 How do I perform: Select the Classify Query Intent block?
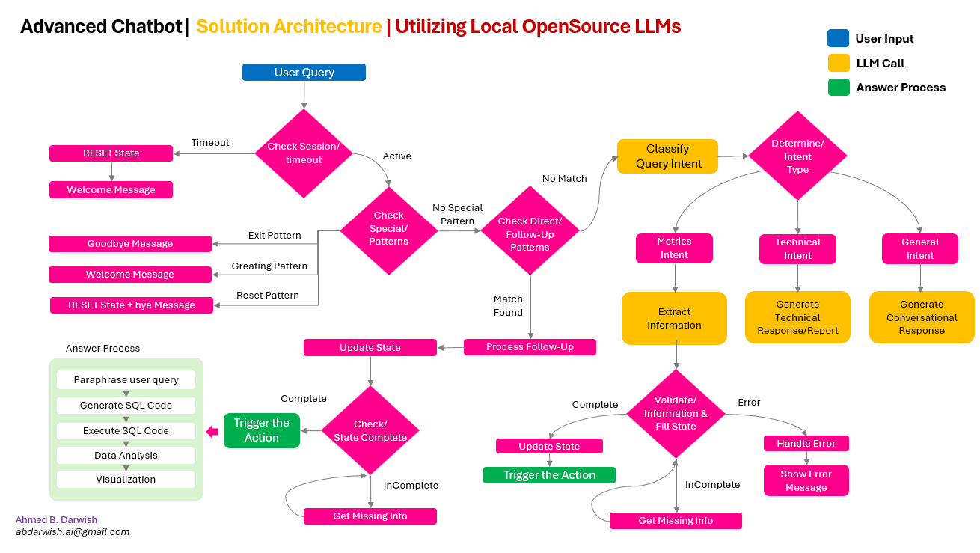tap(667, 156)
